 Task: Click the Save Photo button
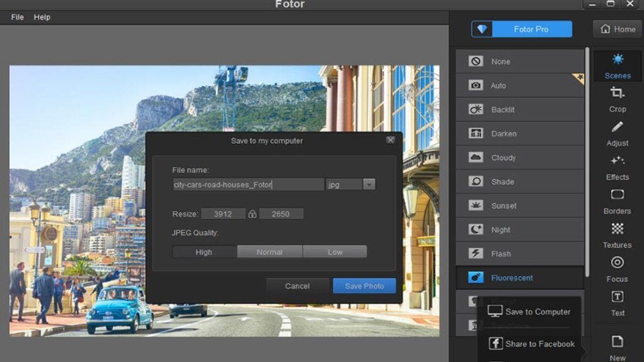[364, 286]
